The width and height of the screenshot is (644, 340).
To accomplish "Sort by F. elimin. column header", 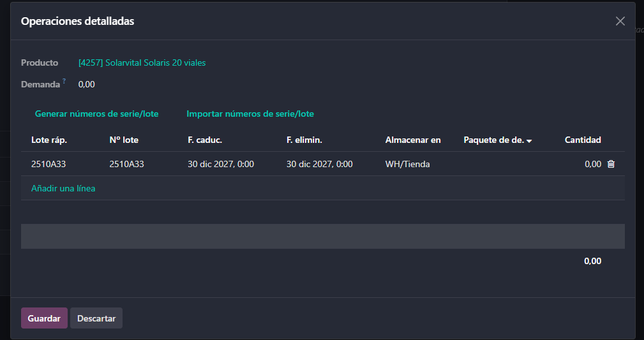I will [304, 140].
